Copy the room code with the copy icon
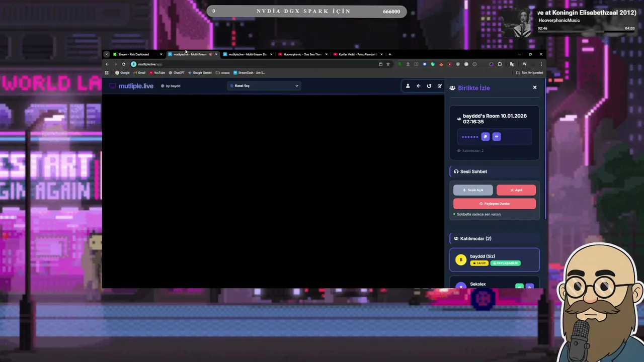 (x=486, y=137)
